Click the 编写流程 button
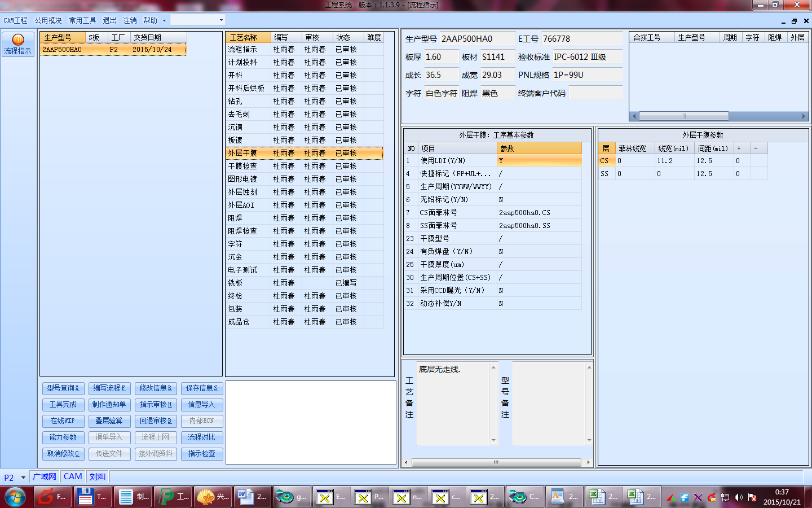The image size is (812, 508). tap(109, 388)
